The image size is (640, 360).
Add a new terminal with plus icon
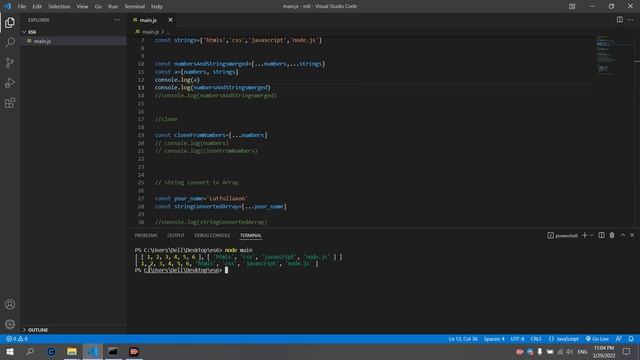[x=584, y=235]
